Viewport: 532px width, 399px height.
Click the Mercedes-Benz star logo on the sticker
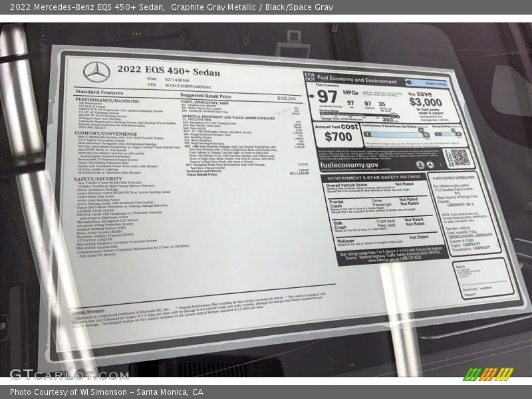pos(96,72)
